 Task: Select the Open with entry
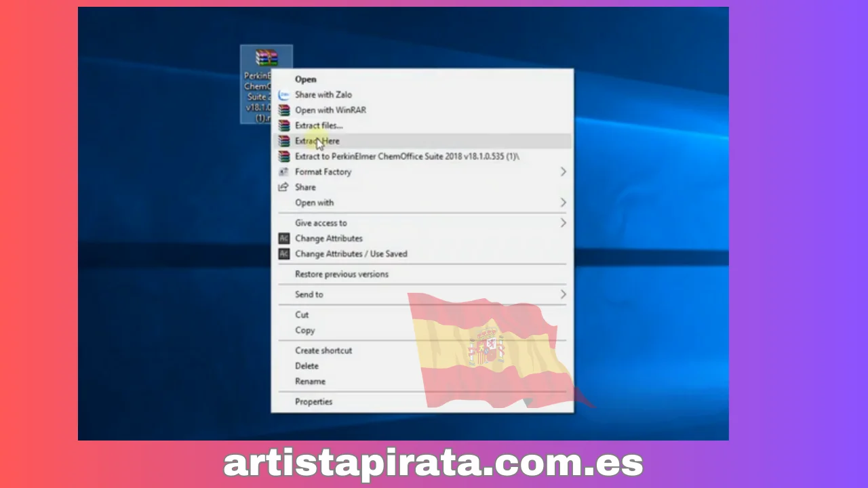(x=422, y=203)
